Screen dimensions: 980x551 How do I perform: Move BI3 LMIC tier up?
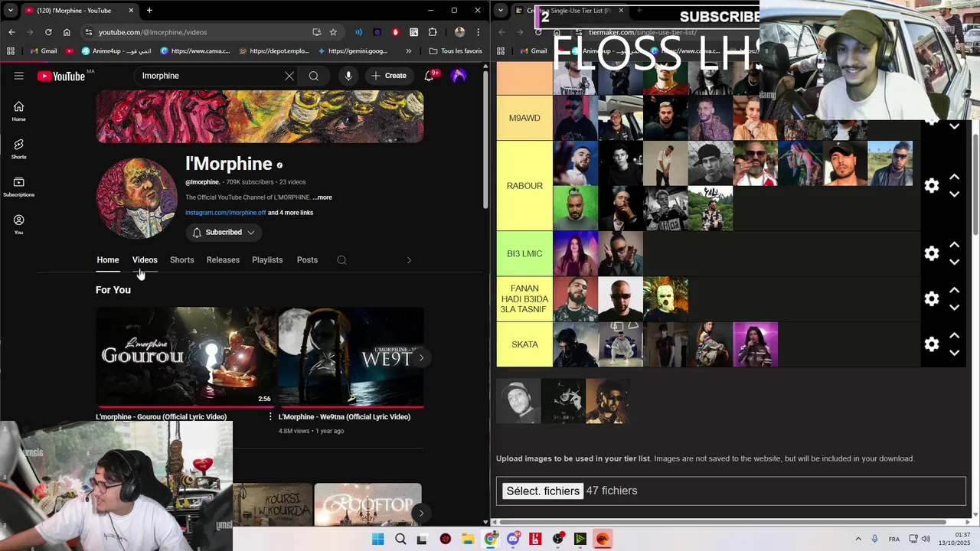(x=954, y=245)
